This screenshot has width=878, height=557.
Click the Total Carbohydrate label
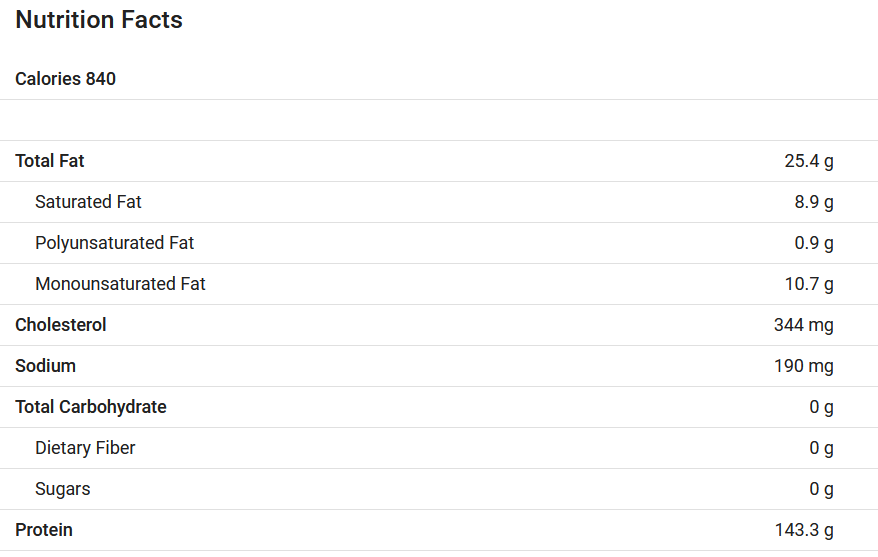pyautogui.click(x=91, y=407)
